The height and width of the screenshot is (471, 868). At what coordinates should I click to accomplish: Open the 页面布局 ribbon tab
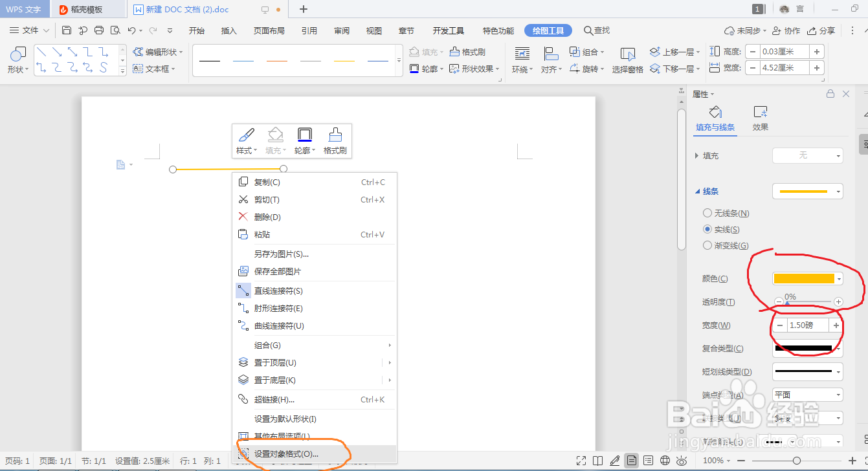(269, 30)
